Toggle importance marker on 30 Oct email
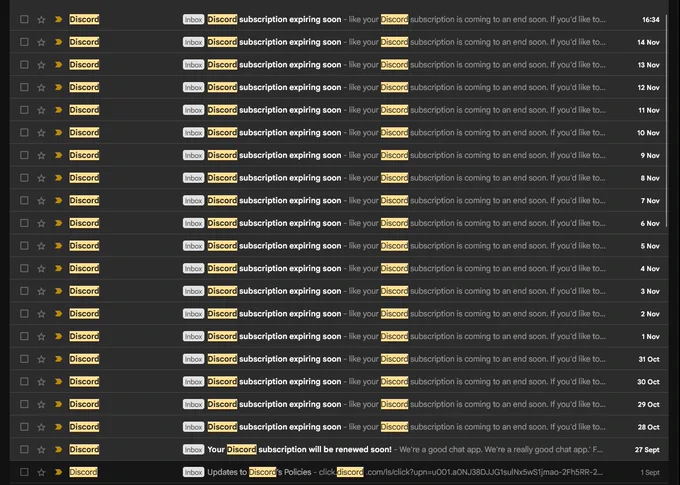The width and height of the screenshot is (680, 485). [x=59, y=382]
